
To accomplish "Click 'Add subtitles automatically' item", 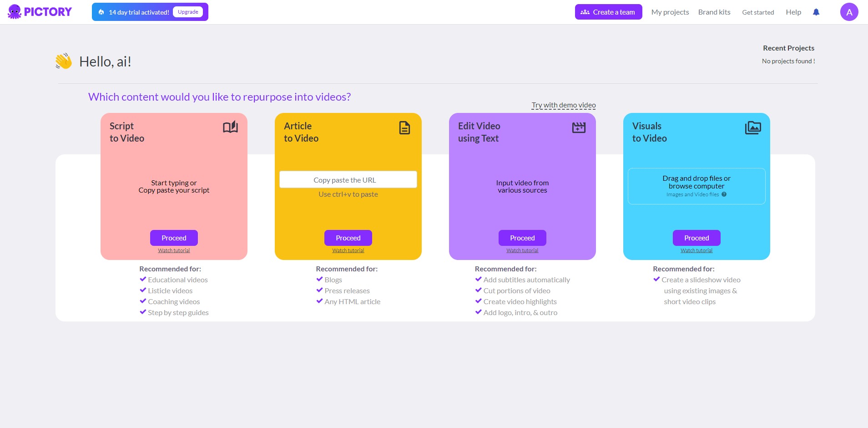I will 527,280.
